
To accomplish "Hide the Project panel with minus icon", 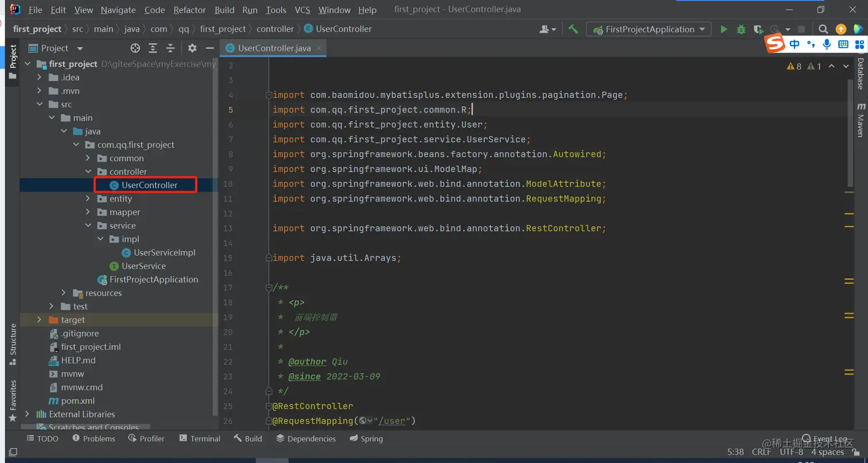I will [x=210, y=48].
